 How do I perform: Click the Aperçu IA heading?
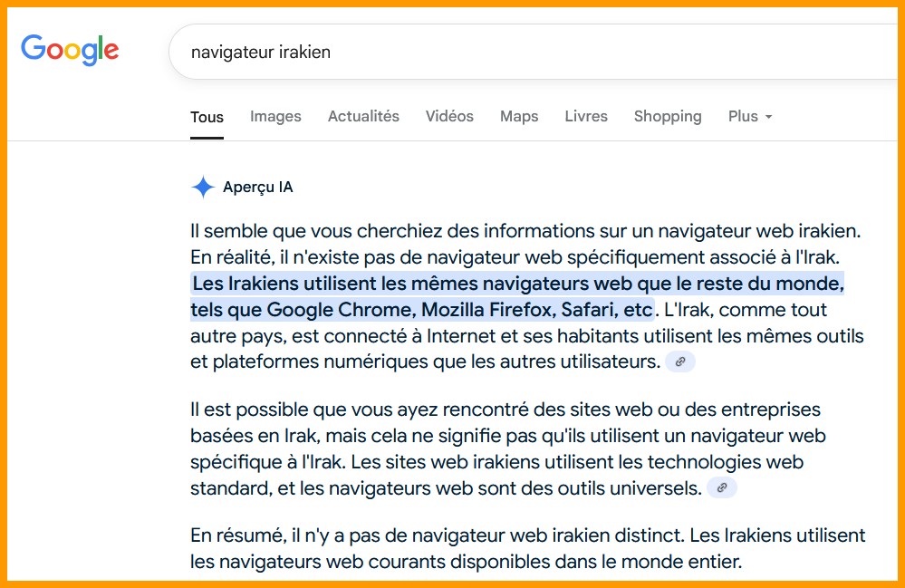pyautogui.click(x=258, y=187)
